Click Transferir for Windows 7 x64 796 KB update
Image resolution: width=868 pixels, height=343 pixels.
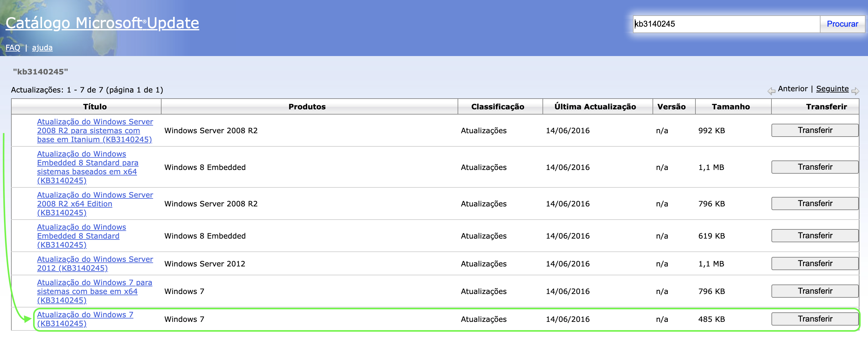(815, 291)
